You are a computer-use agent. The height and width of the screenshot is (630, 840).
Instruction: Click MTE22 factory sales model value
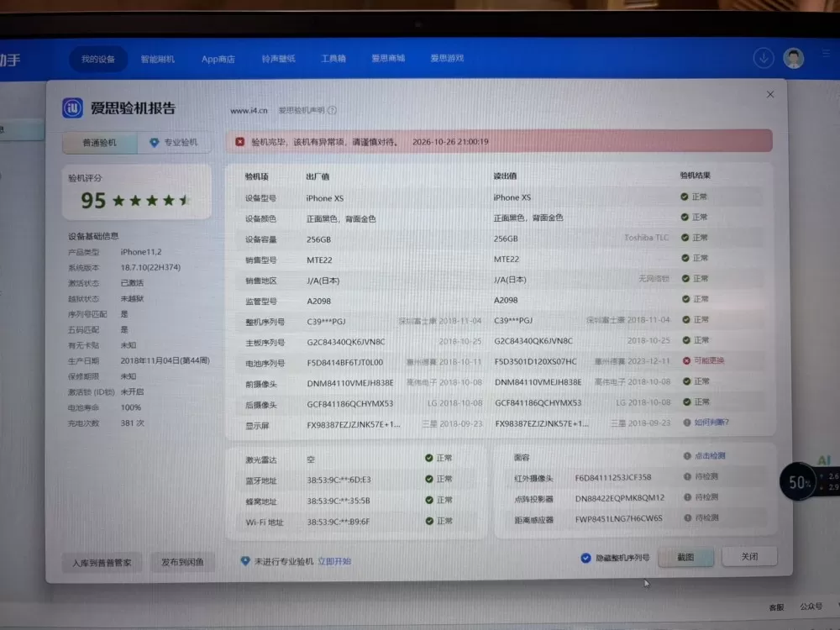click(319, 260)
